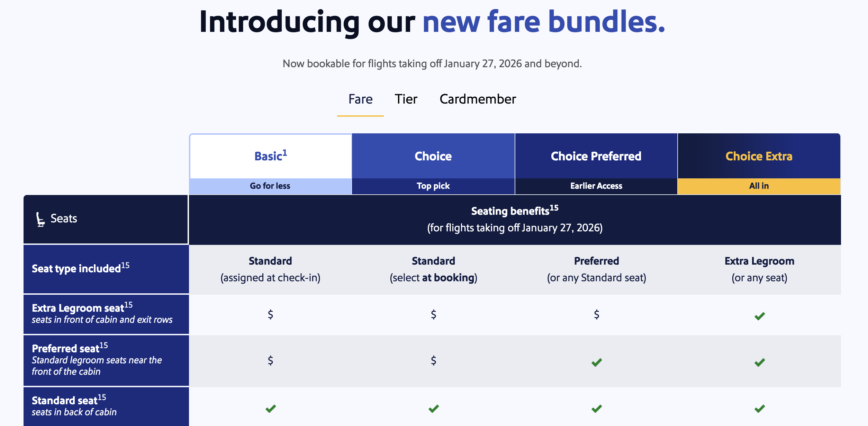868x426 pixels.
Task: Select the Fare tab
Action: pos(360,99)
